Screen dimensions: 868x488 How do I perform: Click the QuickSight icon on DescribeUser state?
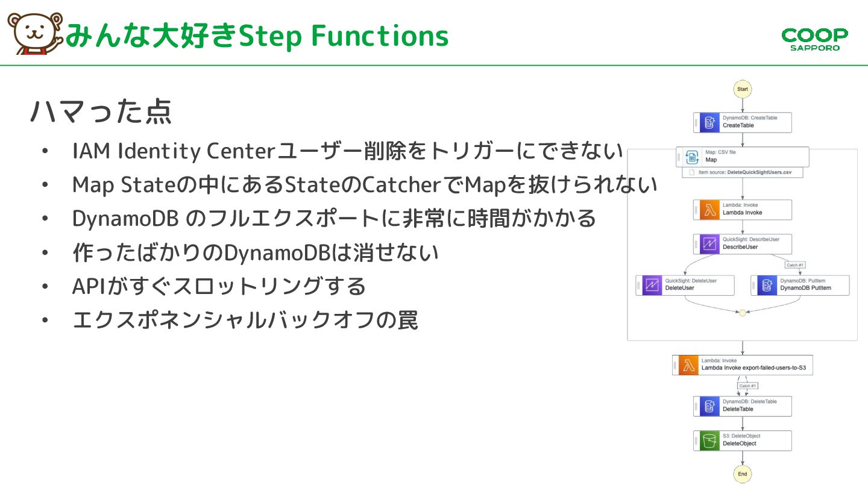click(709, 244)
